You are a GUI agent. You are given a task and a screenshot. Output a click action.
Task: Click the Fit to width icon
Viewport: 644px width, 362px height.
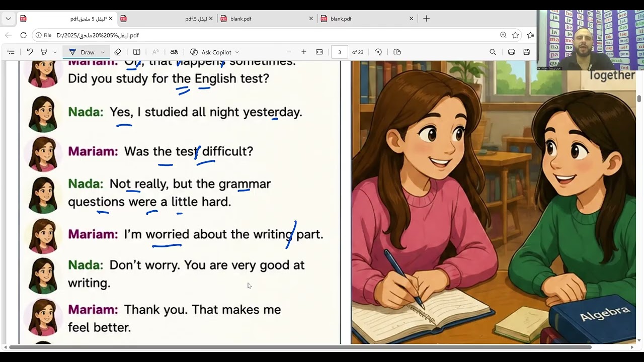coord(319,52)
